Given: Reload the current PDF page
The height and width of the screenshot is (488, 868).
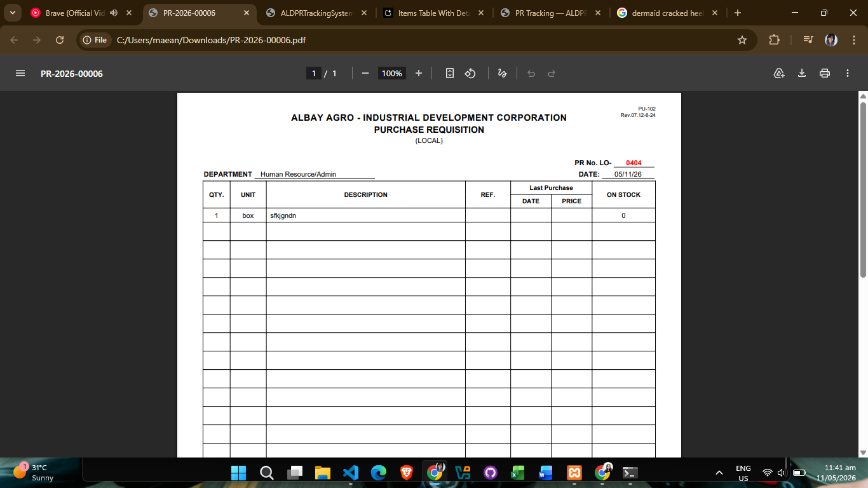Looking at the screenshot, I should coord(60,40).
